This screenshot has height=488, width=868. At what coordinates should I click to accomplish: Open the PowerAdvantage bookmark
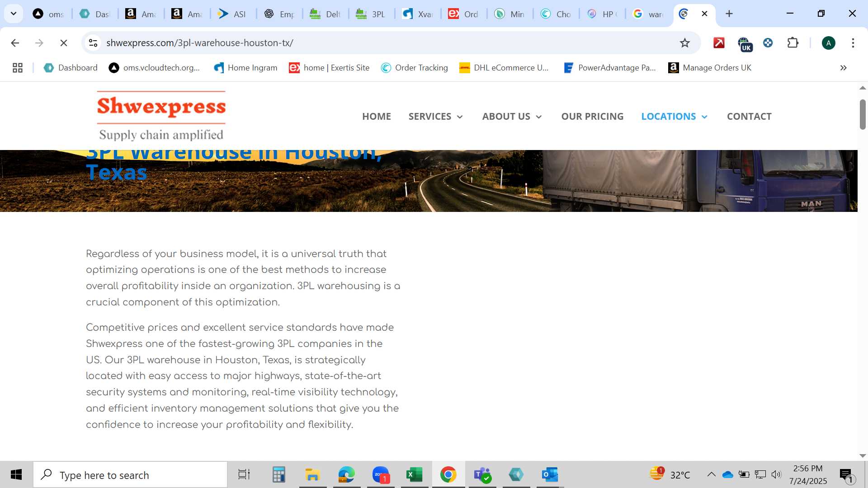[610, 68]
